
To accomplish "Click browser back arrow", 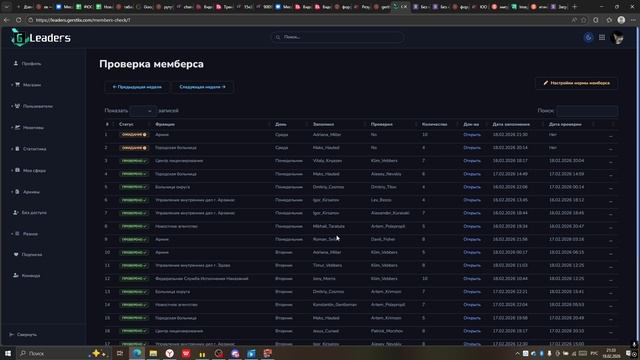I will pyautogui.click(x=7, y=20).
